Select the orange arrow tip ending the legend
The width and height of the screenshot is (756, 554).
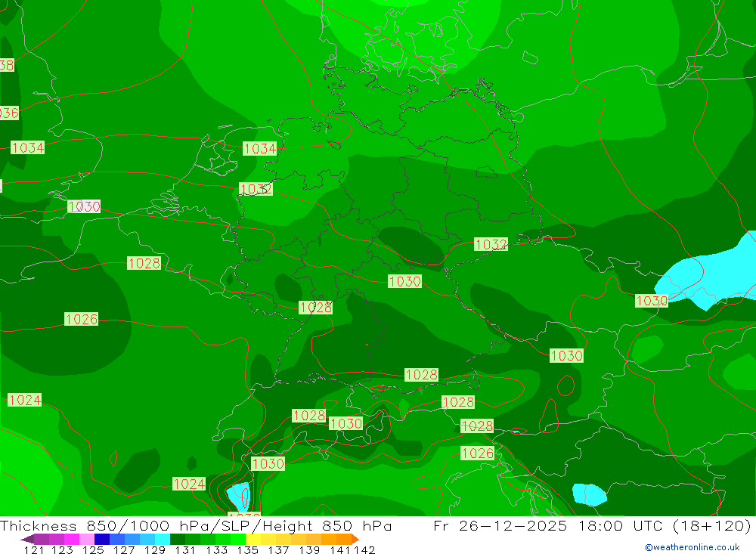pyautogui.click(x=355, y=539)
